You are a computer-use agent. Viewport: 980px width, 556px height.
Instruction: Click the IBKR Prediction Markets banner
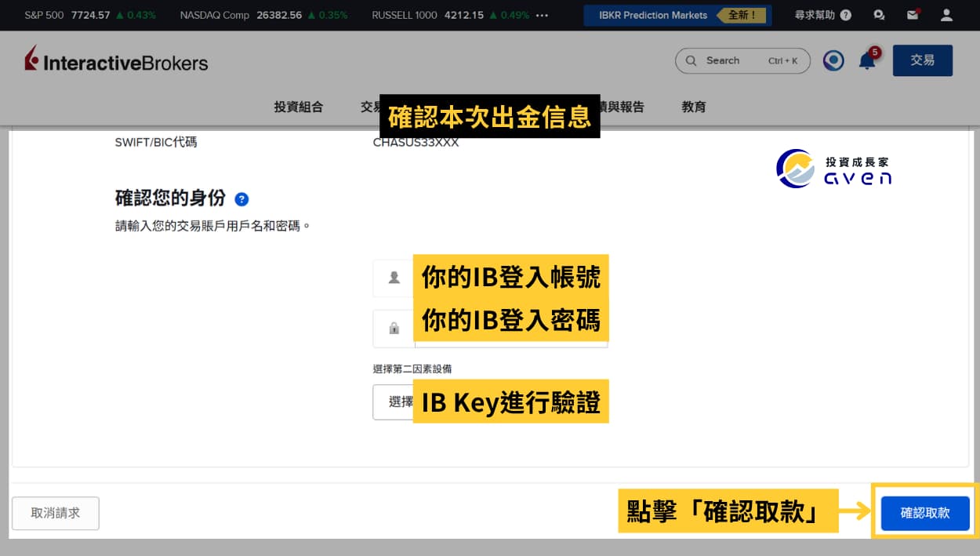tap(677, 15)
